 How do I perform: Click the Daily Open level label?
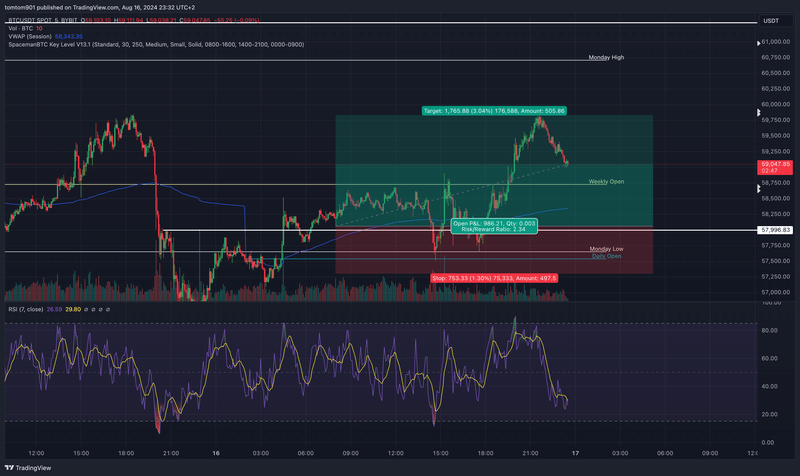[x=606, y=256]
